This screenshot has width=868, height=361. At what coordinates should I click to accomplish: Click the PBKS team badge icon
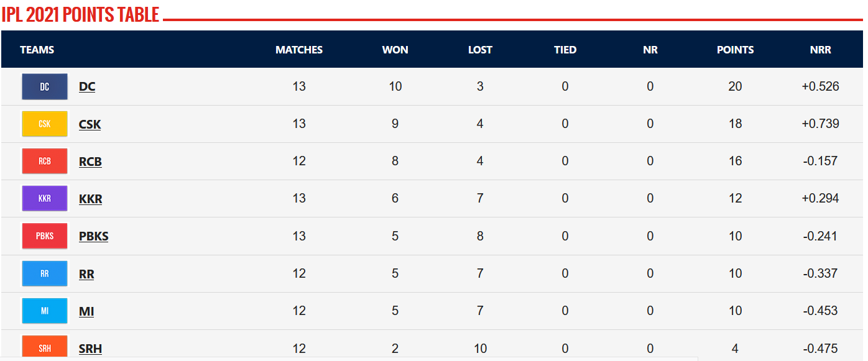(x=45, y=236)
